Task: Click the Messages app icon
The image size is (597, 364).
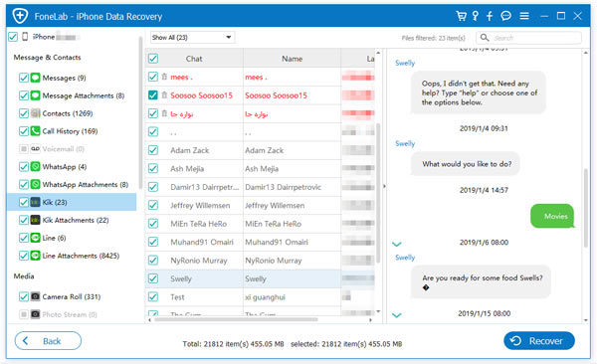Action: (36, 78)
